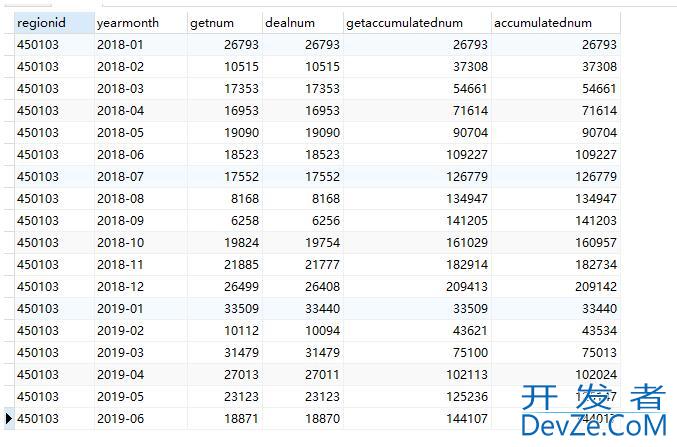Select yearmonth cell 2018-04
677x447 pixels.
point(141,111)
